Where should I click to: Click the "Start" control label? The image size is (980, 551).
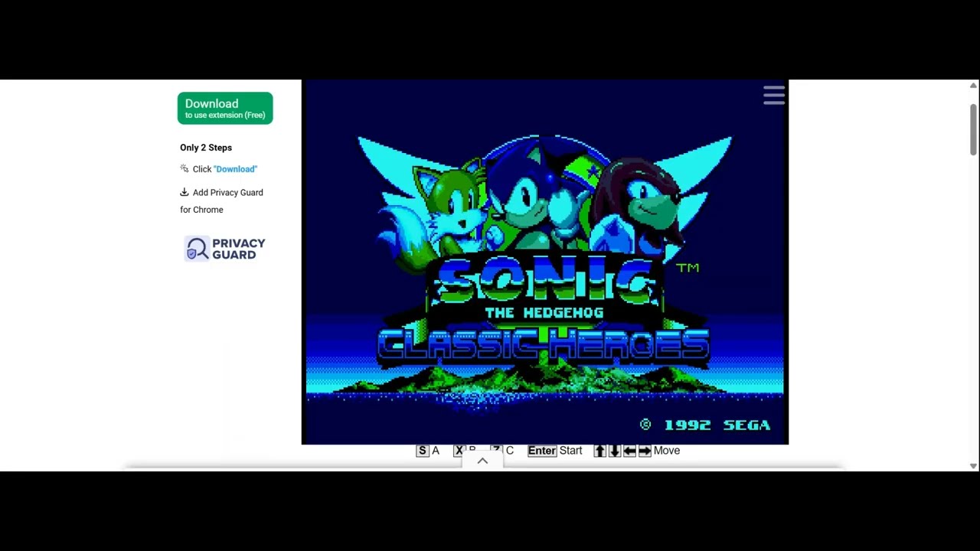(x=570, y=451)
